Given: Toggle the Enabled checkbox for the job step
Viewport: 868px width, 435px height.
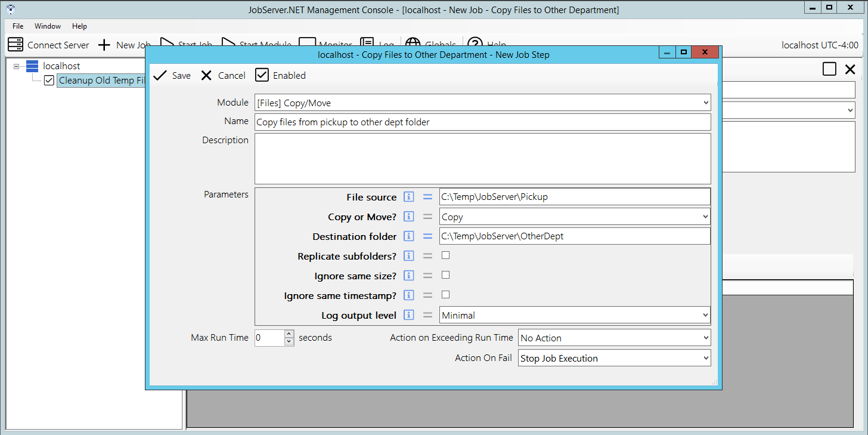Looking at the screenshot, I should pos(262,75).
